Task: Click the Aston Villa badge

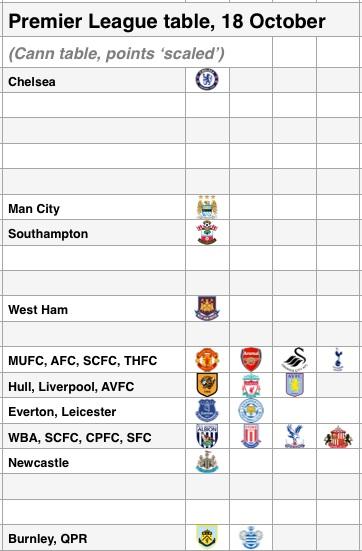Action: pyautogui.click(x=295, y=385)
